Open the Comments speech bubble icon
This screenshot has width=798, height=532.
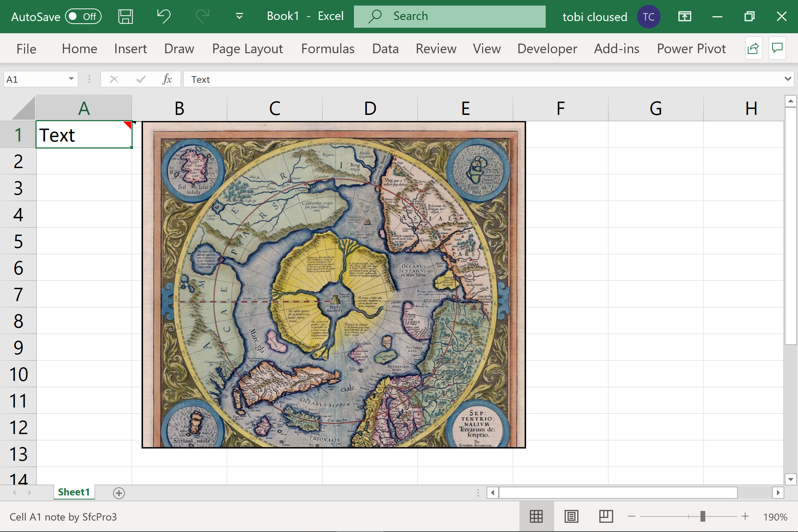(x=777, y=48)
